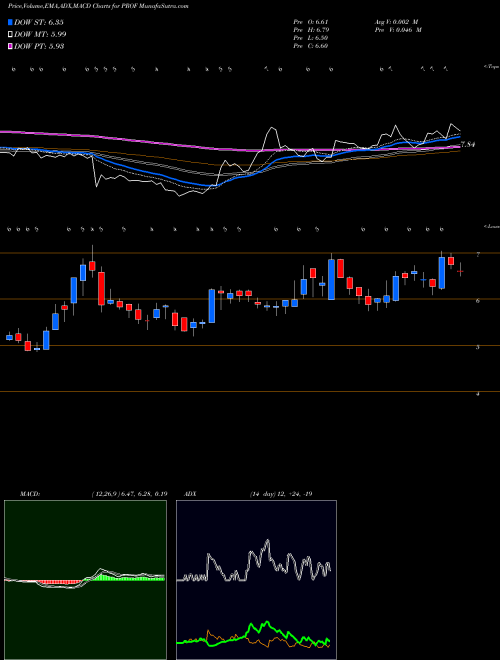
Task: Click the 7.84 EMA end label
Action: (x=468, y=144)
